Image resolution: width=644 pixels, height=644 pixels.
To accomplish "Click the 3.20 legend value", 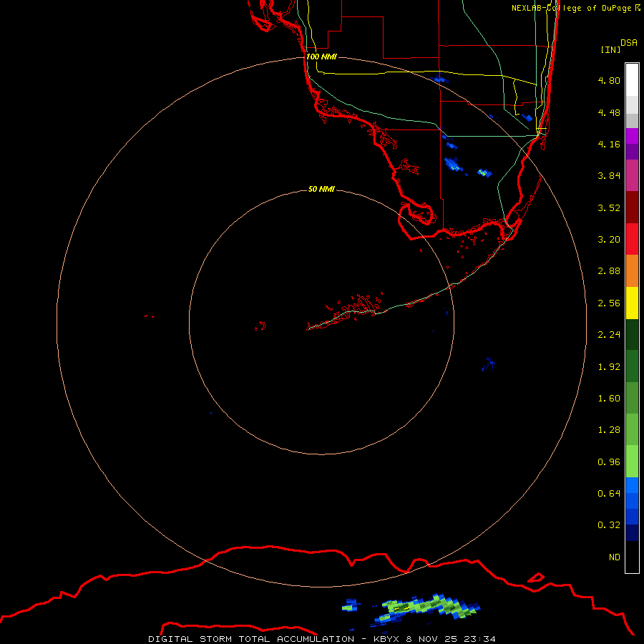I will (609, 240).
